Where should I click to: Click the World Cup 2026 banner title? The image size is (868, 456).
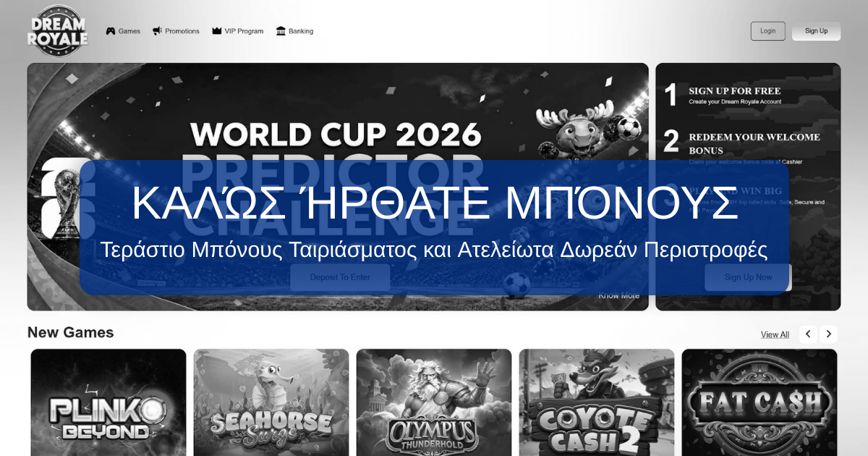pyautogui.click(x=336, y=134)
